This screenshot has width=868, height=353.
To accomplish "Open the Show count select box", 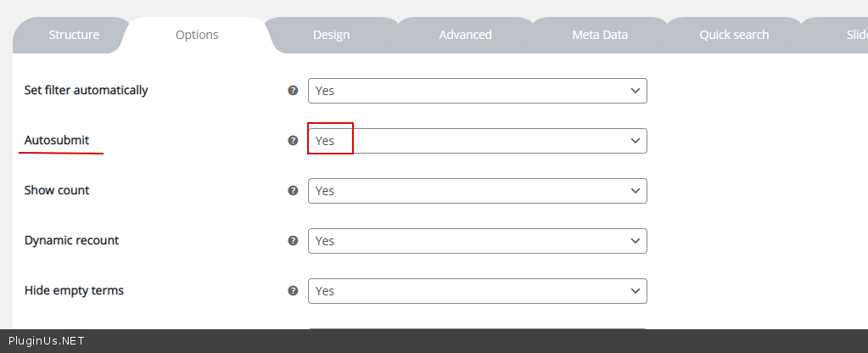I will (x=477, y=191).
